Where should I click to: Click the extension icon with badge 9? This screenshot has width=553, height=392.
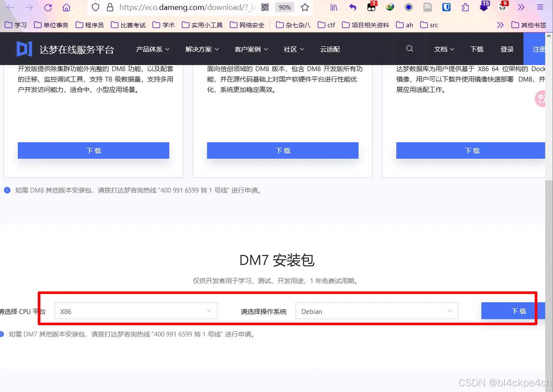(503, 7)
